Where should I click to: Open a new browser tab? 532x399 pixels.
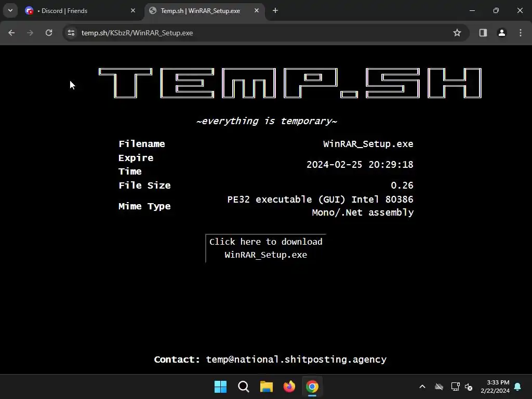pos(275,10)
